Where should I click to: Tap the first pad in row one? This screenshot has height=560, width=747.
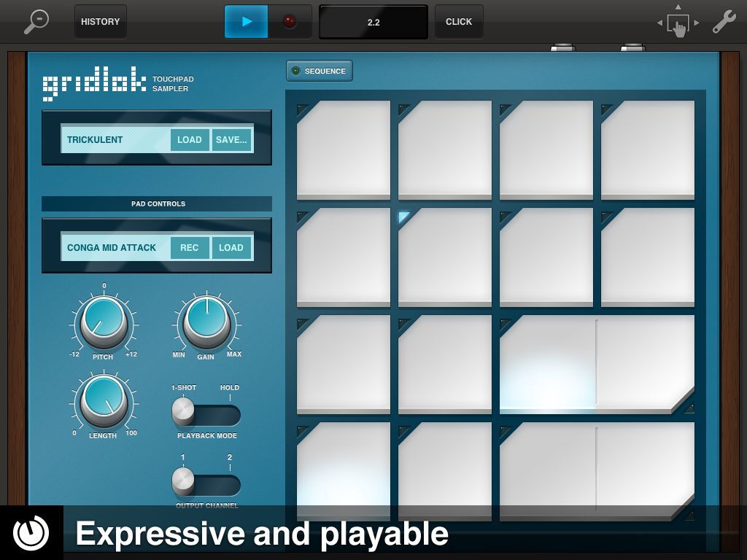(x=344, y=149)
